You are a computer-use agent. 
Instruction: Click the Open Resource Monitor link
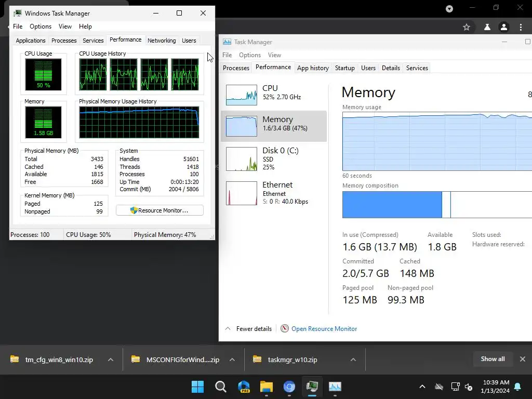click(324, 329)
